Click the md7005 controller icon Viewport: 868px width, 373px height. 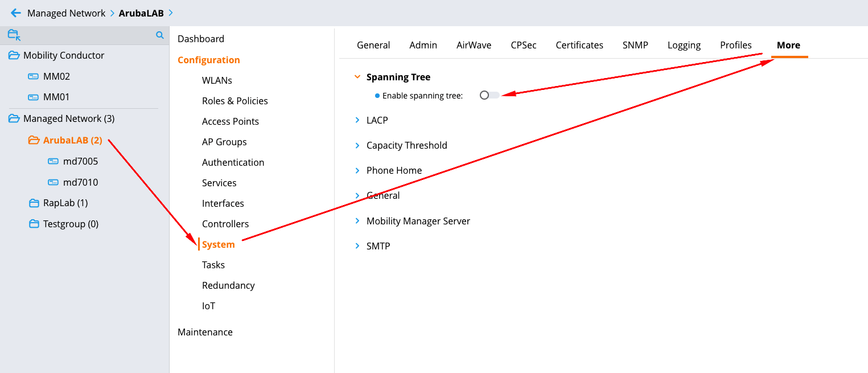tap(54, 161)
